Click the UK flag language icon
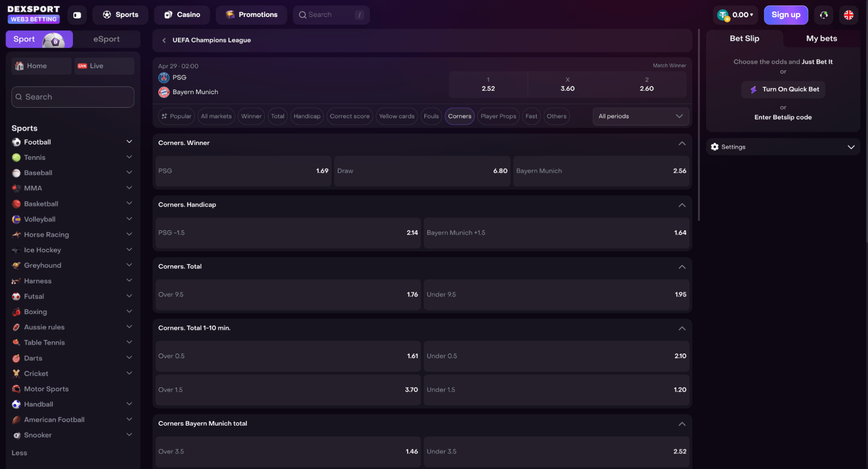 [848, 15]
